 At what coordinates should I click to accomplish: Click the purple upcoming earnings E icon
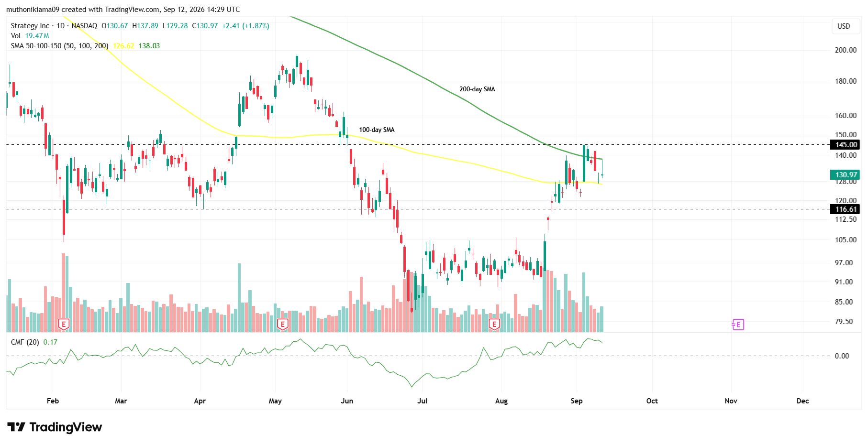click(738, 325)
